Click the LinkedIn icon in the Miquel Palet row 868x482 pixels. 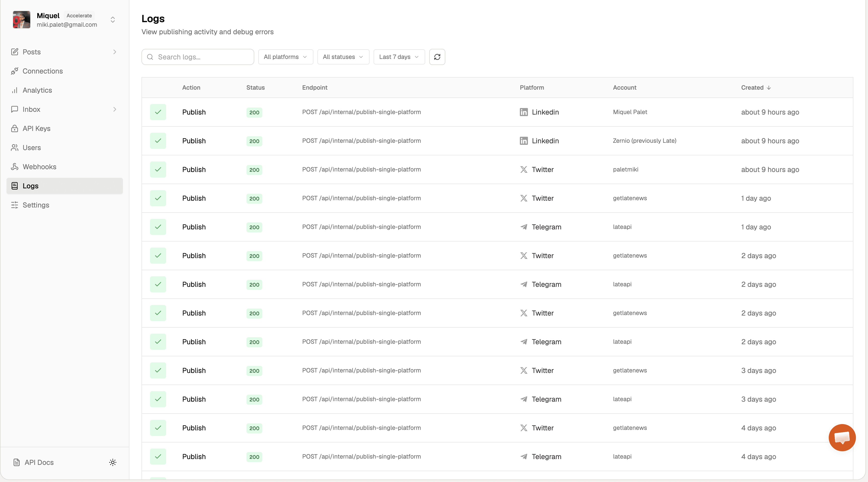point(524,112)
